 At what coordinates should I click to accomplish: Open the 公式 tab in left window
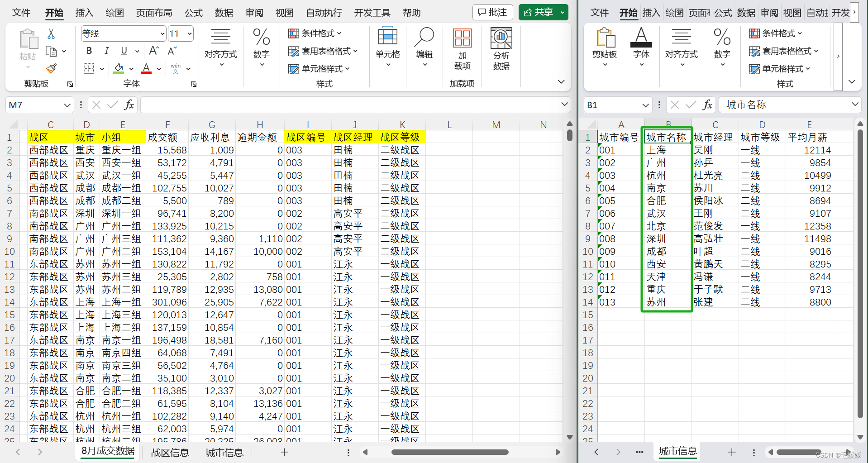194,13
